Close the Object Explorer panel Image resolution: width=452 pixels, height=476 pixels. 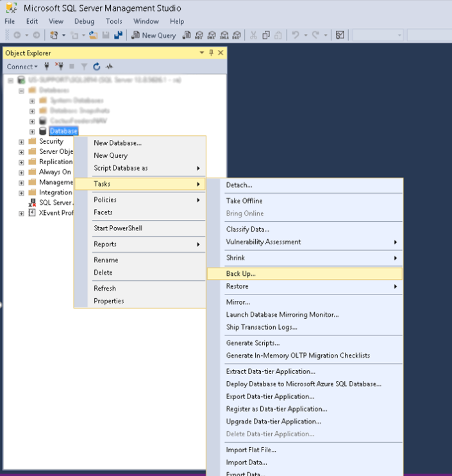(x=221, y=53)
